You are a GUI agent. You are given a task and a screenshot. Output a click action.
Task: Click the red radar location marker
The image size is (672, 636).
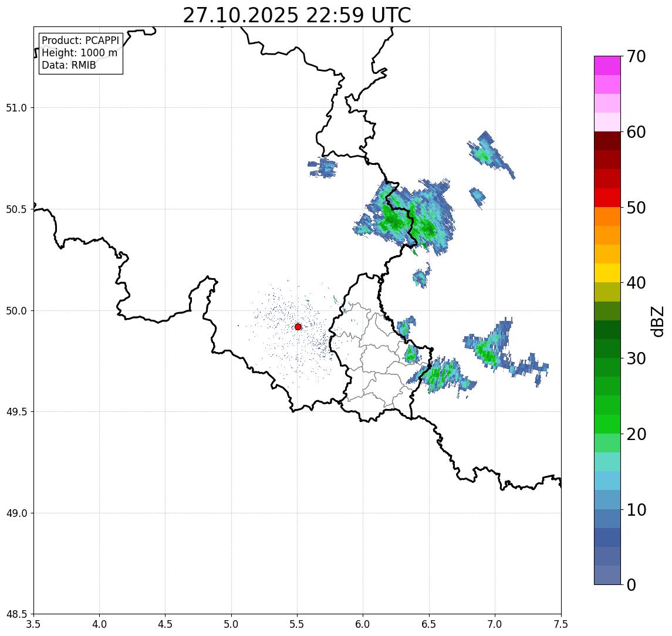[x=298, y=327]
